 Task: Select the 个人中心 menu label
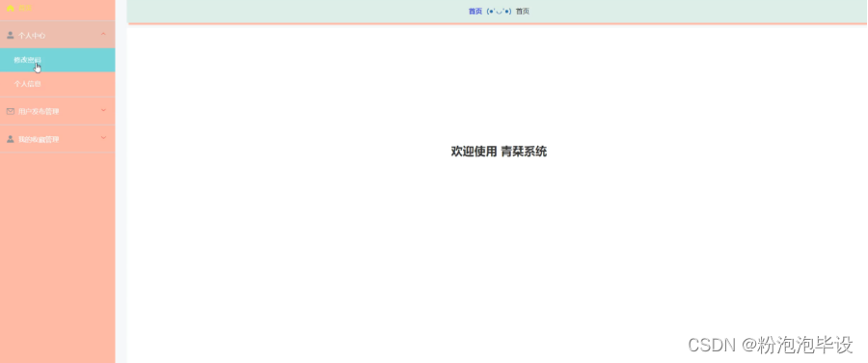(32, 36)
